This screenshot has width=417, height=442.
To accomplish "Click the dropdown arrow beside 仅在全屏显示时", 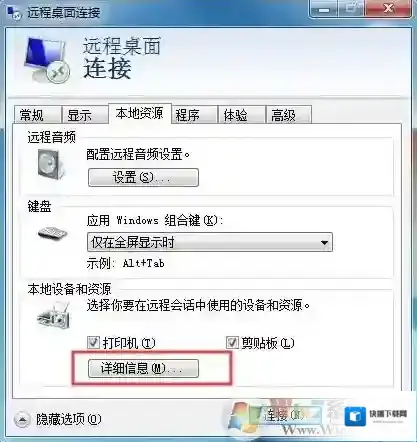I will [324, 242].
